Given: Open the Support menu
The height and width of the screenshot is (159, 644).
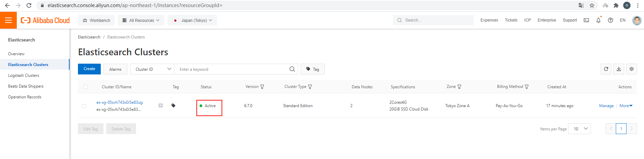Looking at the screenshot, I should coord(570,20).
